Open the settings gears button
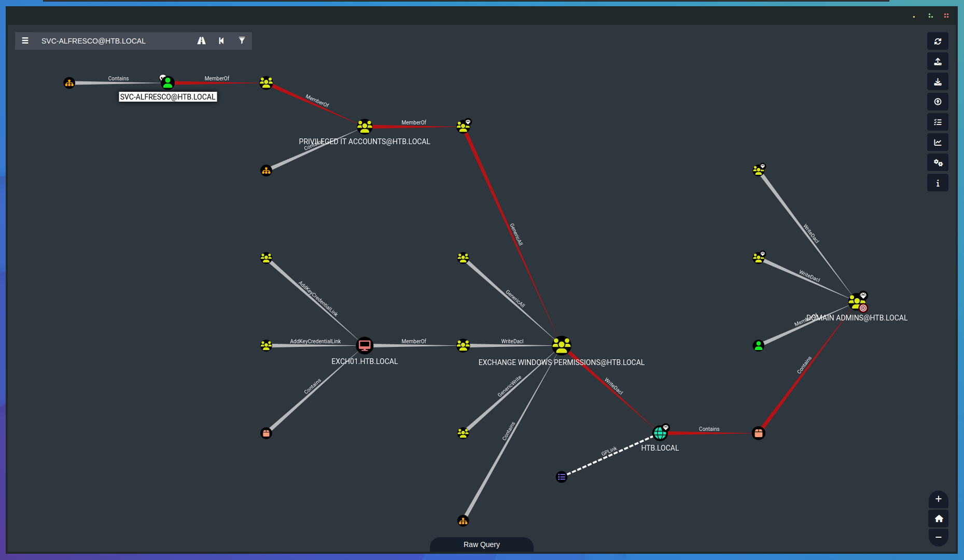964x560 pixels. coord(938,162)
